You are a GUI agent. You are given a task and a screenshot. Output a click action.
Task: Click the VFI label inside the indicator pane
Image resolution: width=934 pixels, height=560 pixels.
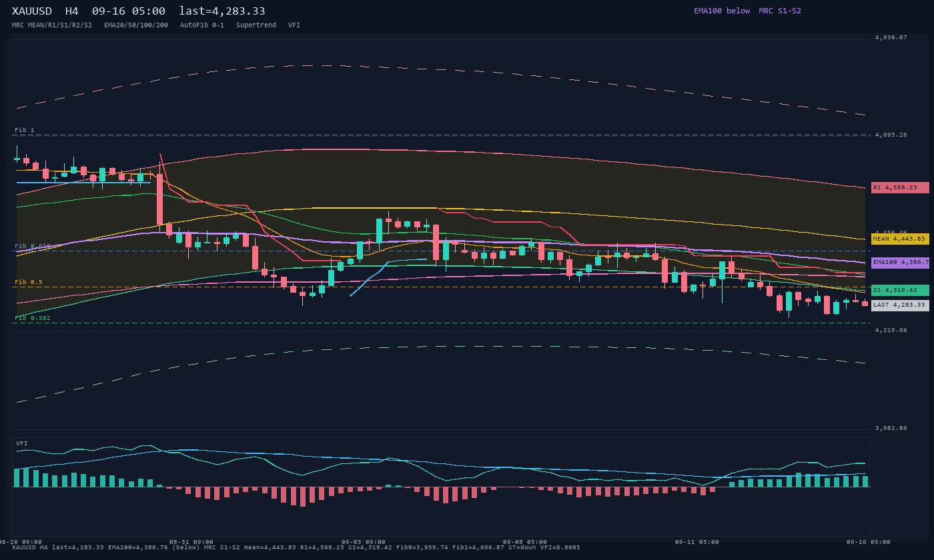pos(22,444)
